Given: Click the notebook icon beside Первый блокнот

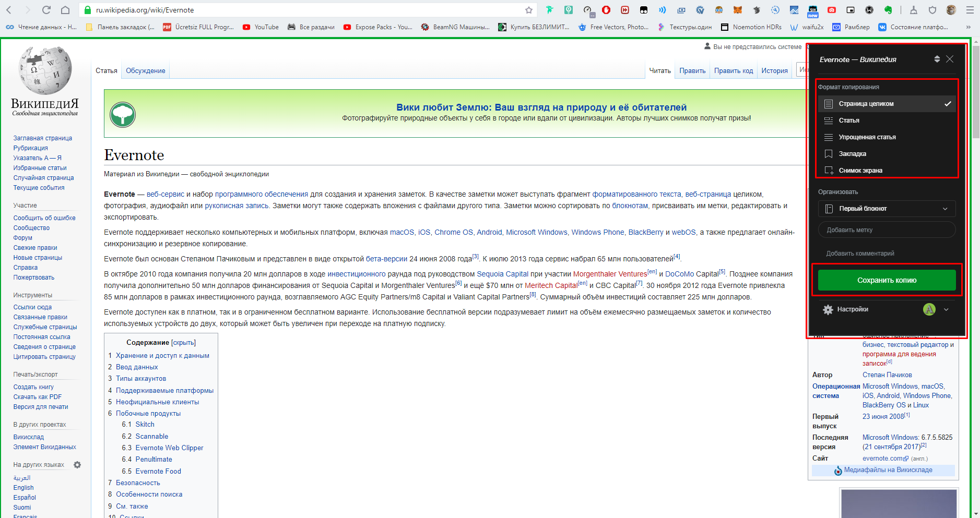Looking at the screenshot, I should point(829,209).
